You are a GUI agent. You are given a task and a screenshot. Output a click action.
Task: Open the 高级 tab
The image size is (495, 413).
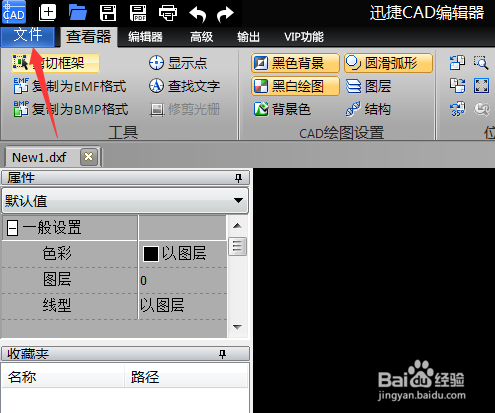click(201, 37)
